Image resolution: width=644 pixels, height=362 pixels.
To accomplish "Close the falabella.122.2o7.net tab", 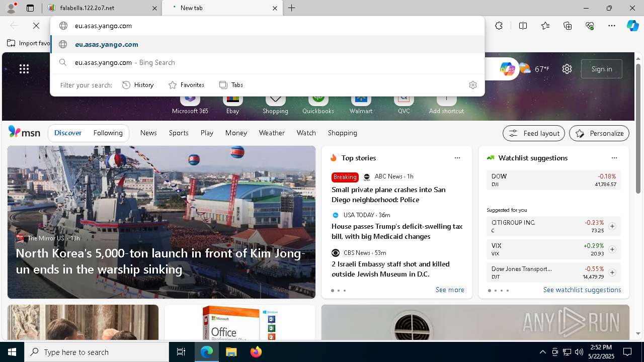I will point(155,8).
